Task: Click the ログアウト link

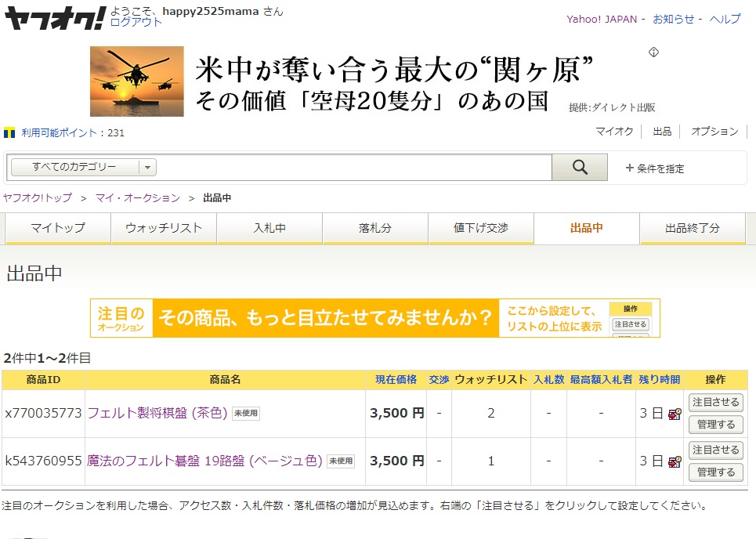Action: coord(136,22)
